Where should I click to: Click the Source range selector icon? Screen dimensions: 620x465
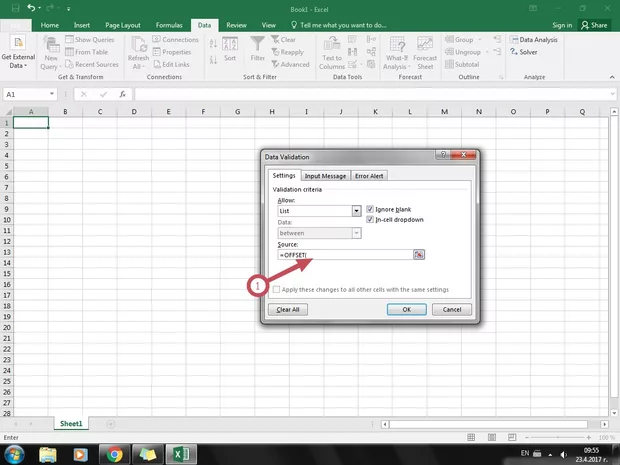click(419, 255)
